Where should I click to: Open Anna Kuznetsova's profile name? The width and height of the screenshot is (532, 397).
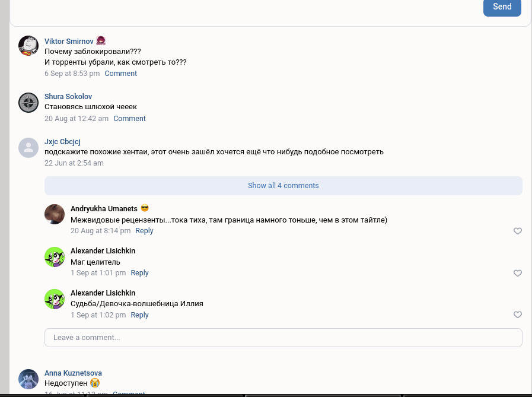coord(73,373)
